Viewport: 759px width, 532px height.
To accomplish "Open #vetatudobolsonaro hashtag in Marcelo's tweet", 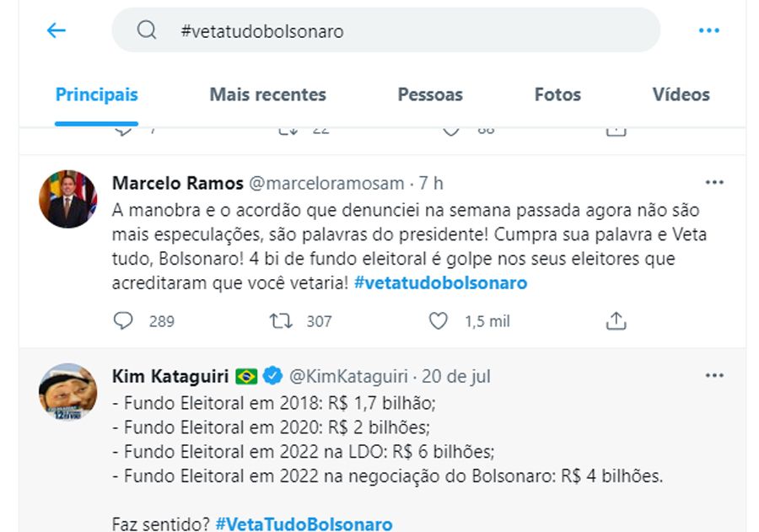I will coord(440,283).
